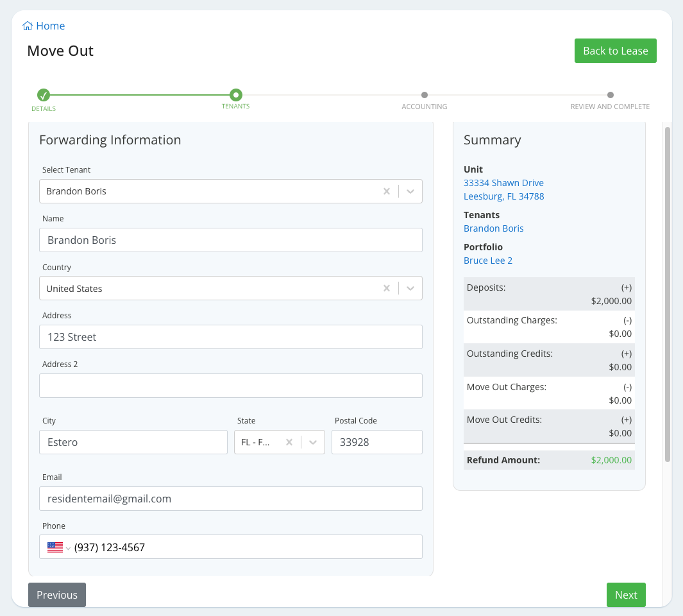The height and width of the screenshot is (616, 683).
Task: Click the Back to Lease button
Action: tap(615, 51)
